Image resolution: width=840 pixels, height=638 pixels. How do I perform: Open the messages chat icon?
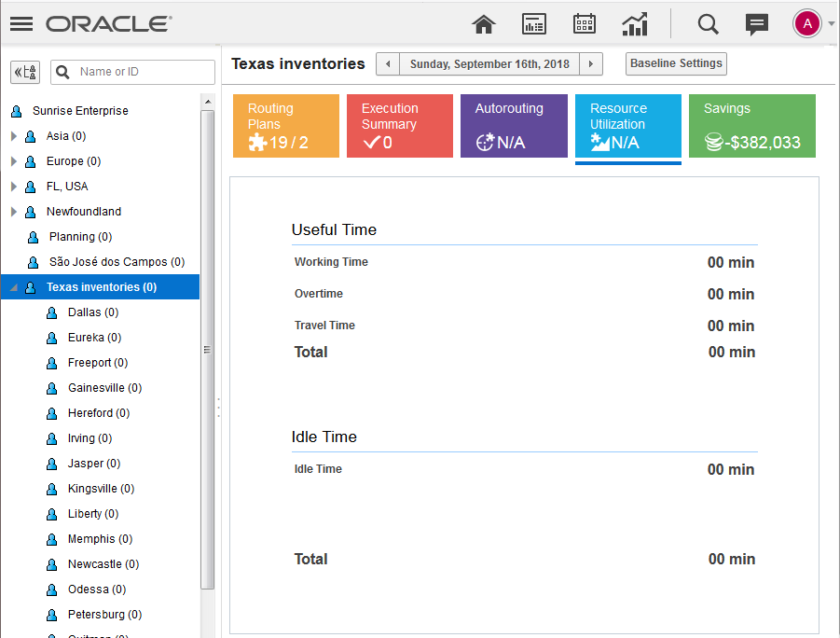pos(756,24)
